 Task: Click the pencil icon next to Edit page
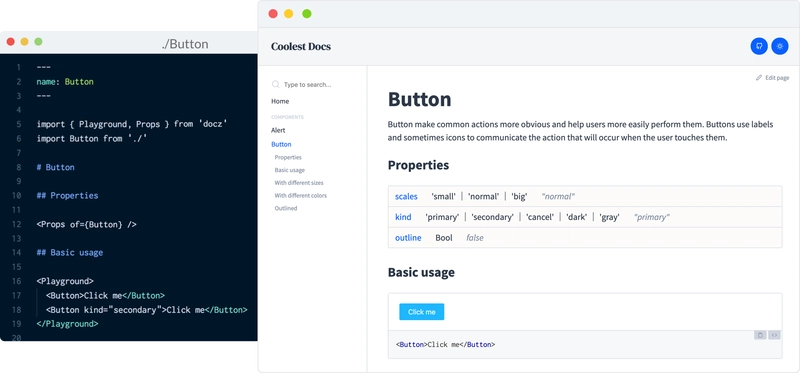[x=759, y=78]
